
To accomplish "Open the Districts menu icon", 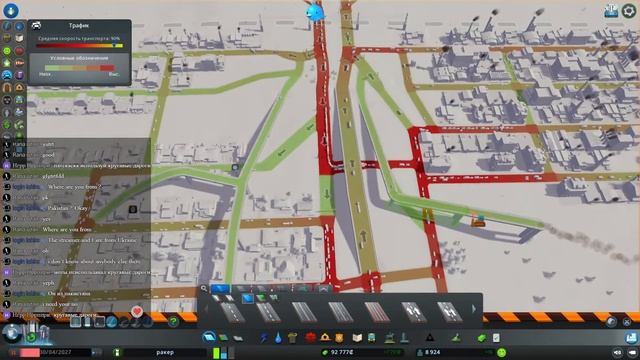I will tap(238, 338).
